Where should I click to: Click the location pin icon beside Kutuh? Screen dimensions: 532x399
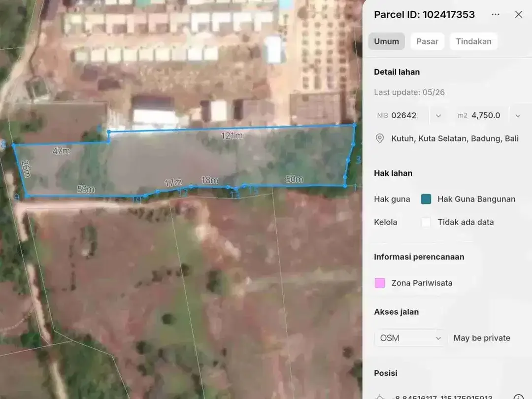[x=380, y=138]
